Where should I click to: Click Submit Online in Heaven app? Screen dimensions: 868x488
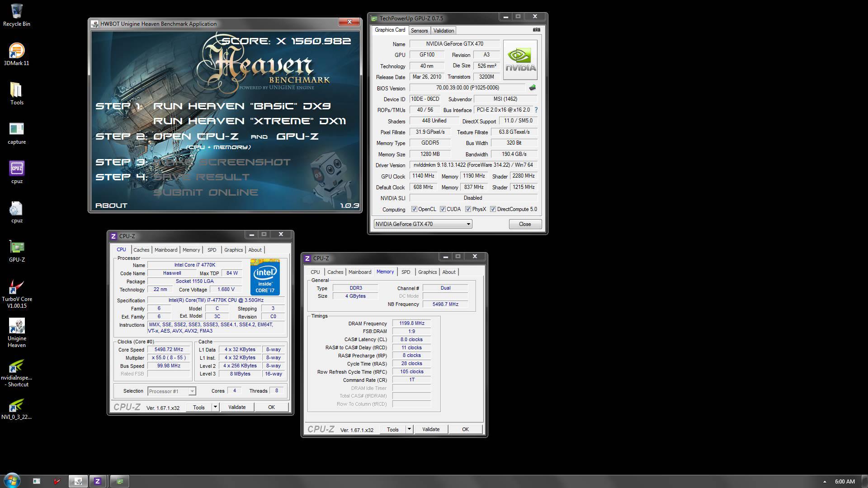pos(206,192)
